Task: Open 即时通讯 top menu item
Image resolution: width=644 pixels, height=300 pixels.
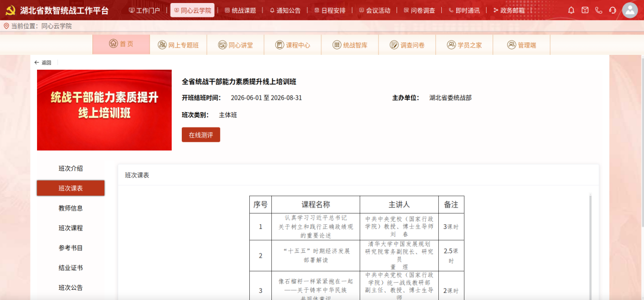Action: [x=464, y=10]
